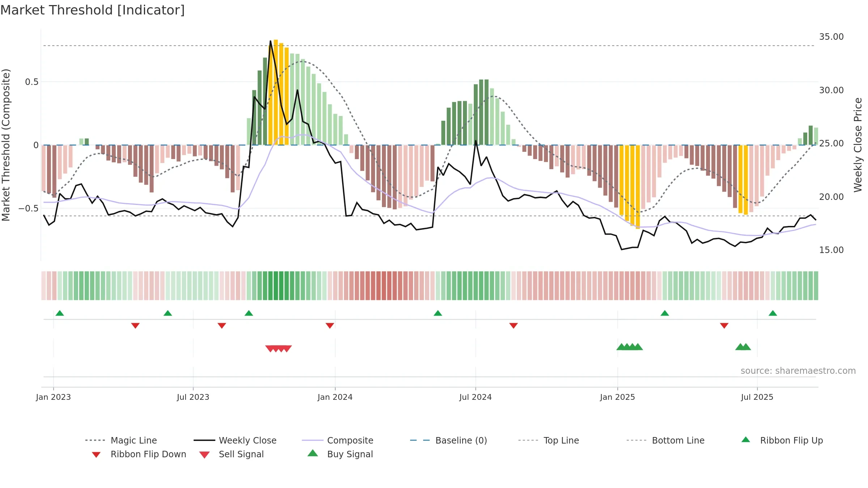Click the Ribbon Flip Up marker in Sep 2023
Image resolution: width=868 pixels, height=488 pixels.
[x=249, y=313]
